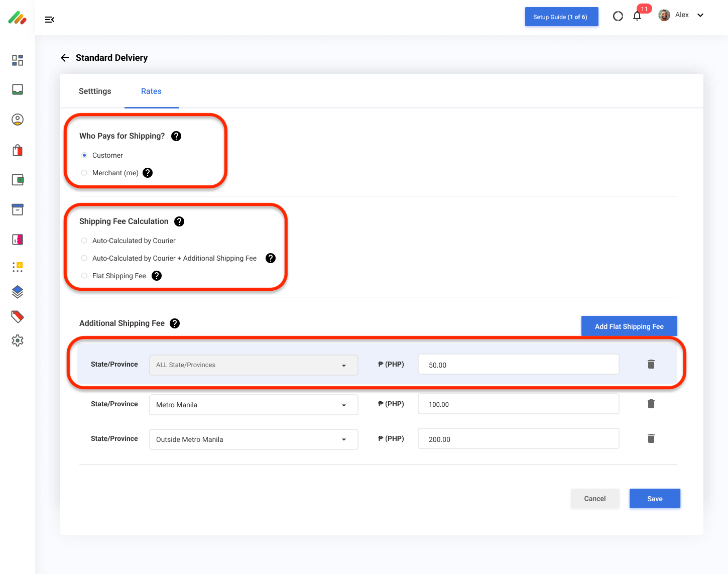Select Auto-Calculated by Courier option

click(x=84, y=241)
